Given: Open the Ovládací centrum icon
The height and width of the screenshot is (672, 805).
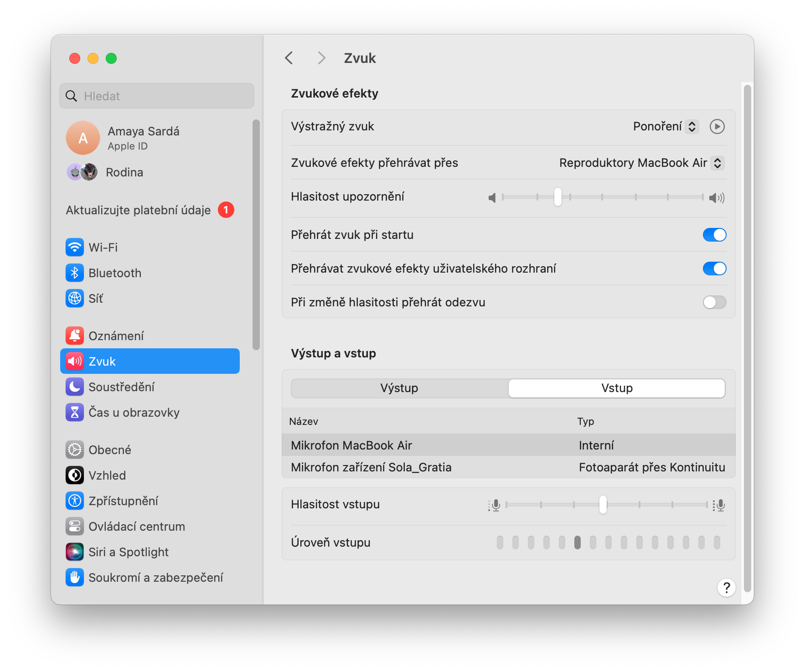Looking at the screenshot, I should [75, 527].
